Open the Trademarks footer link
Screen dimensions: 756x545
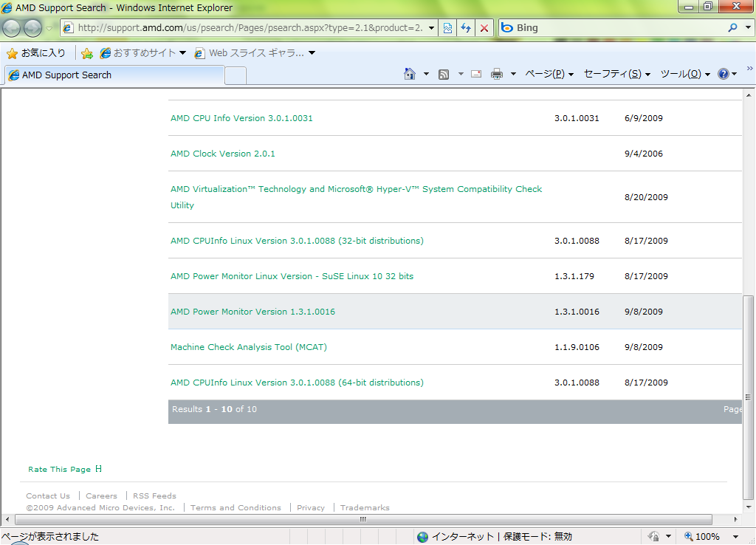click(365, 507)
